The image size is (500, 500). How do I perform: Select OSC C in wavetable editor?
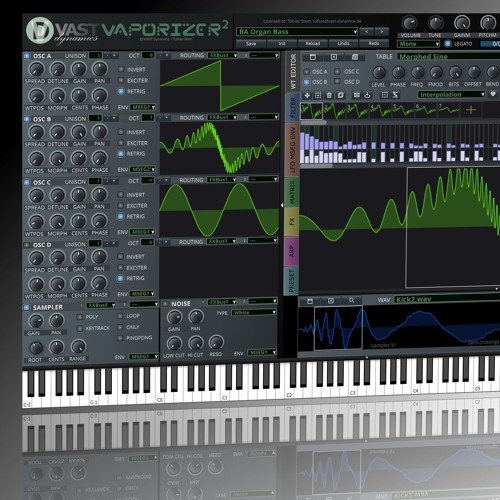[x=337, y=71]
